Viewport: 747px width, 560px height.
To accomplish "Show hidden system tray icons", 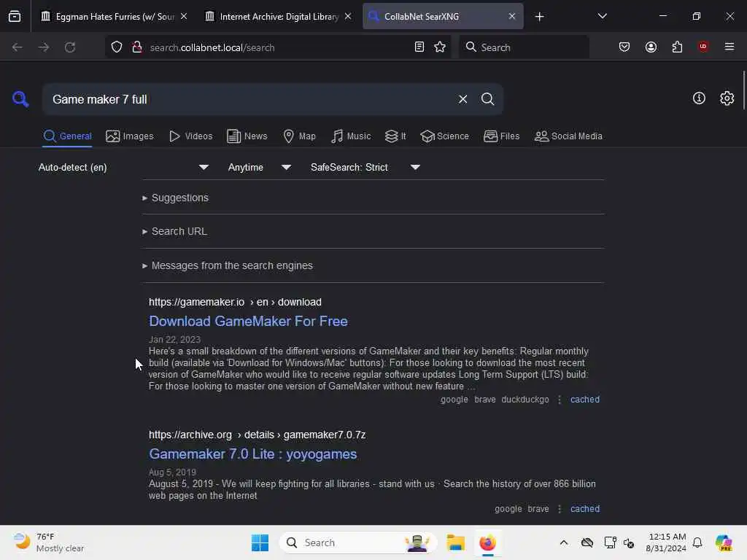I will (564, 542).
